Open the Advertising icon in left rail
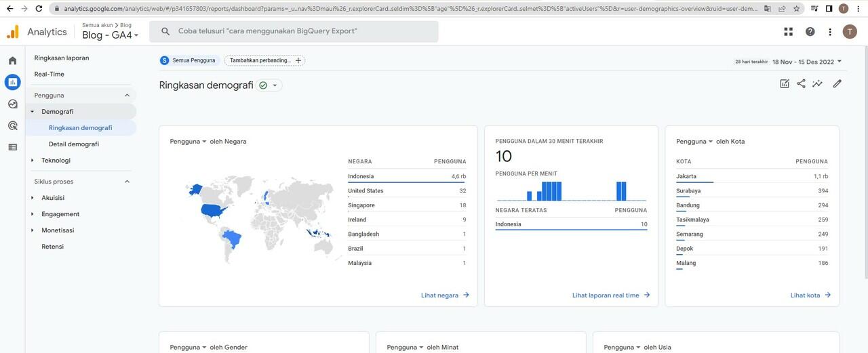 (x=12, y=125)
